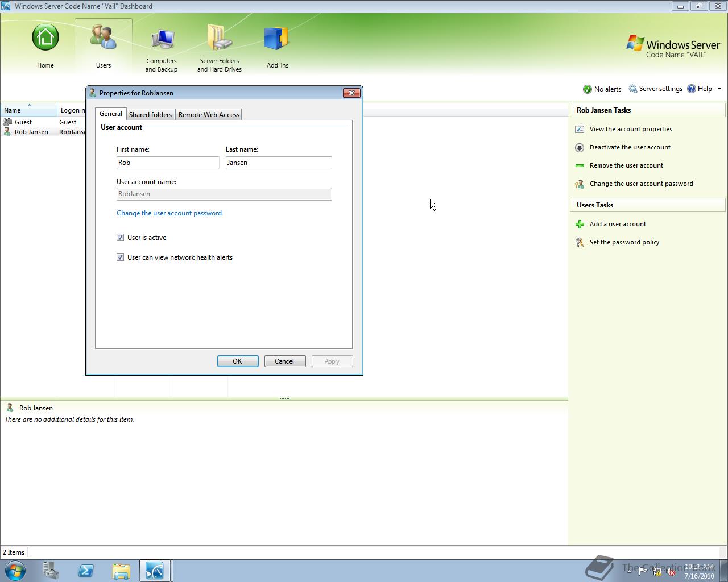Click the Rob Jansen Tasks header

tap(648, 110)
